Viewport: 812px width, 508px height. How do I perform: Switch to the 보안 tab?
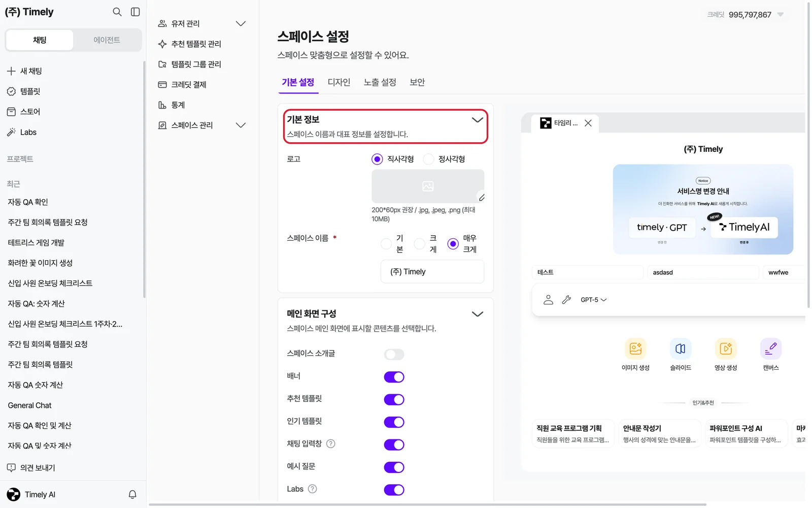pyautogui.click(x=417, y=82)
